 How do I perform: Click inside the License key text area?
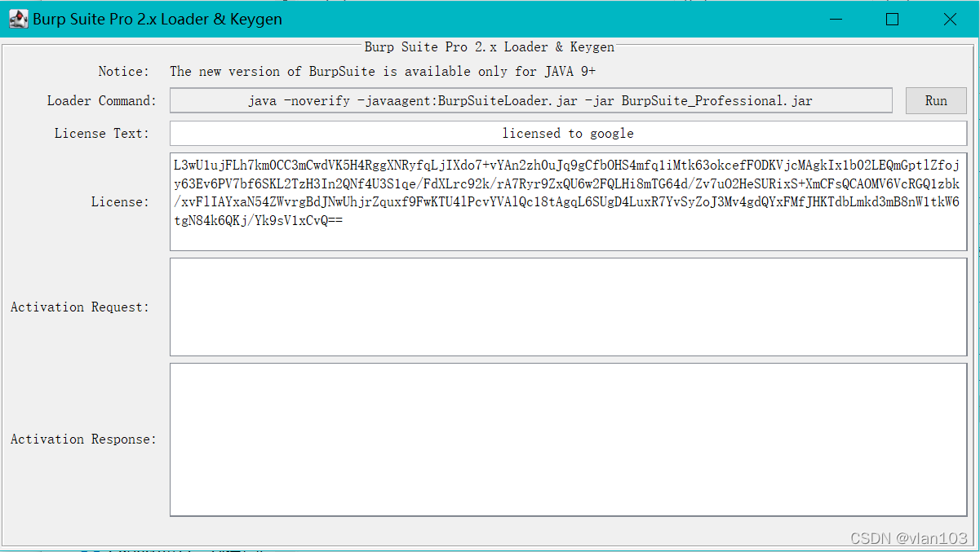coord(568,201)
